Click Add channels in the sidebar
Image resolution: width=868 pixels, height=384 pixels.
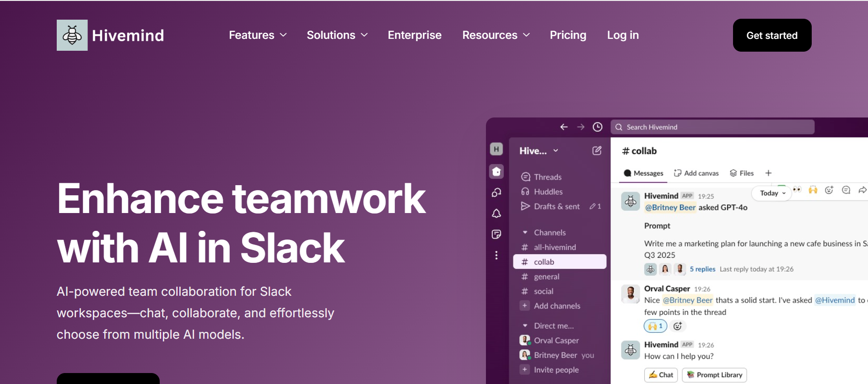point(557,306)
